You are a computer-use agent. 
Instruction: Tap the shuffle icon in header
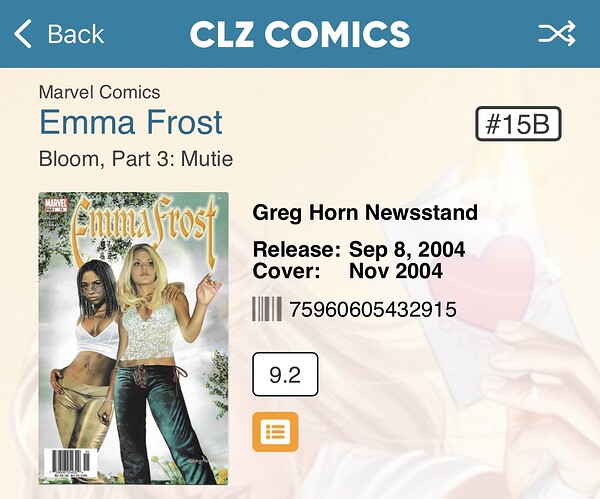click(557, 33)
